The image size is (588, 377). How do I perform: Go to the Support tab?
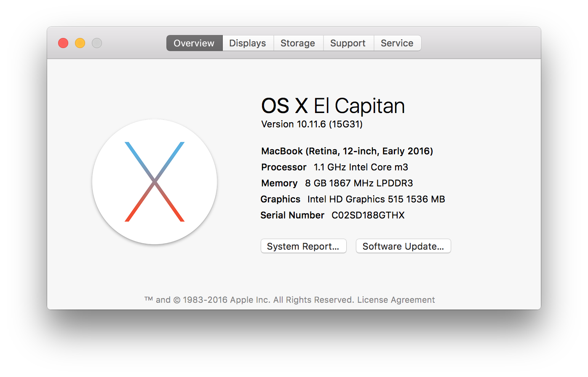tap(348, 43)
